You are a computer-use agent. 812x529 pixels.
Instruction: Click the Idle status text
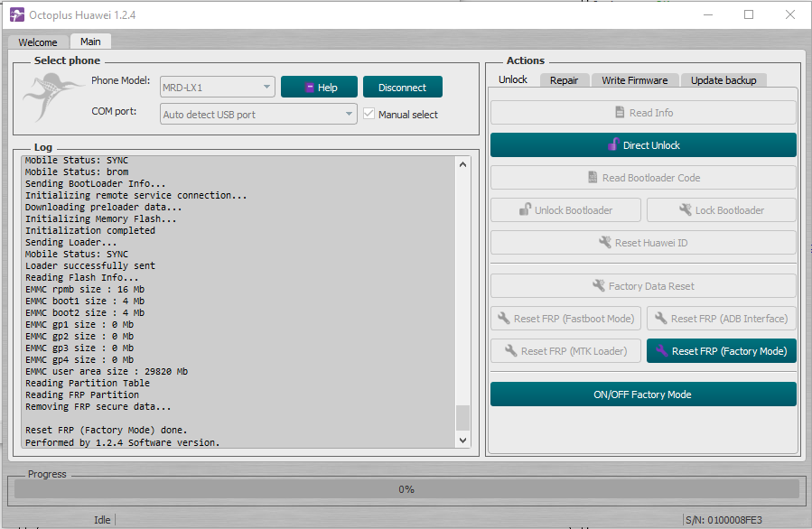click(x=102, y=520)
